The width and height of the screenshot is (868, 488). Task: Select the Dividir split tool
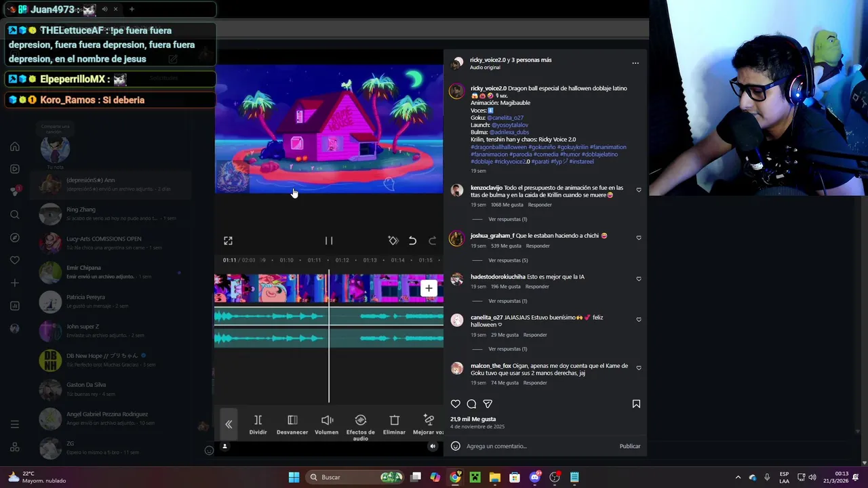(258, 424)
